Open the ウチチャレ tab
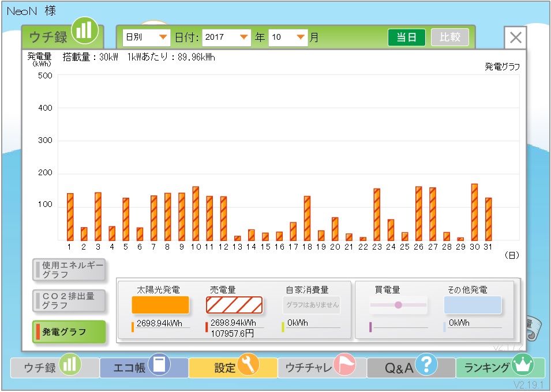Image resolution: width=551 pixels, height=392 pixels. coord(322,368)
